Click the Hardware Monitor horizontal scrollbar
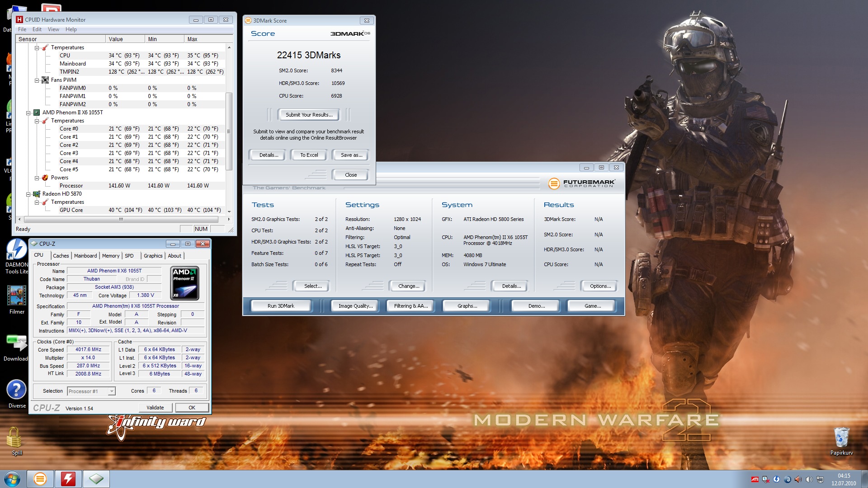The width and height of the screenshot is (868, 488). pos(121,219)
